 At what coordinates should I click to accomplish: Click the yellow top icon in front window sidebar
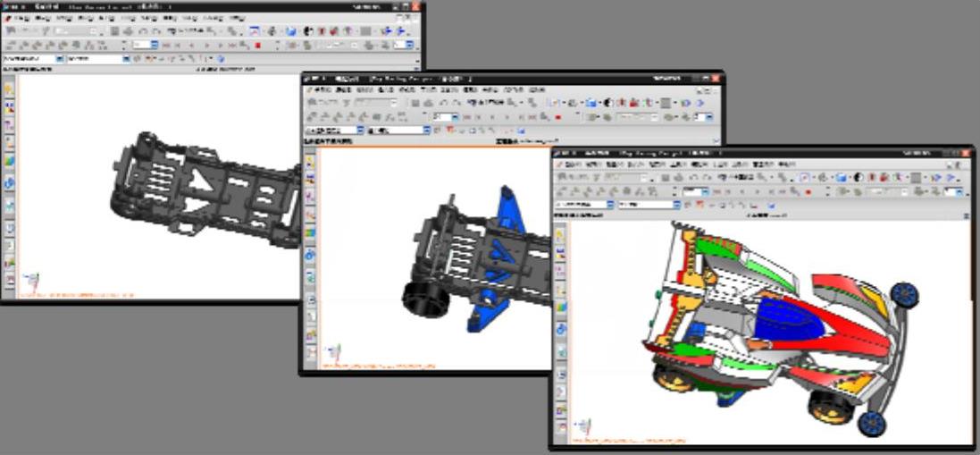[x=561, y=236]
